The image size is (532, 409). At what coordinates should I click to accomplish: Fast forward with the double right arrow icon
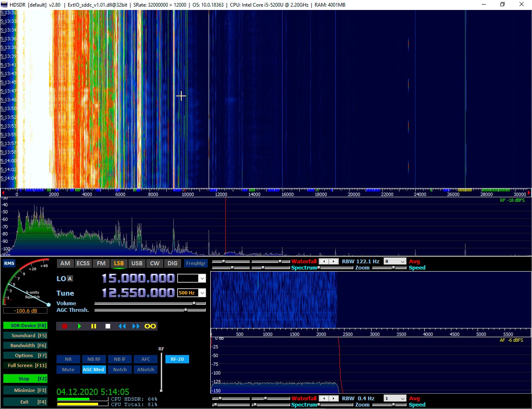point(136,326)
